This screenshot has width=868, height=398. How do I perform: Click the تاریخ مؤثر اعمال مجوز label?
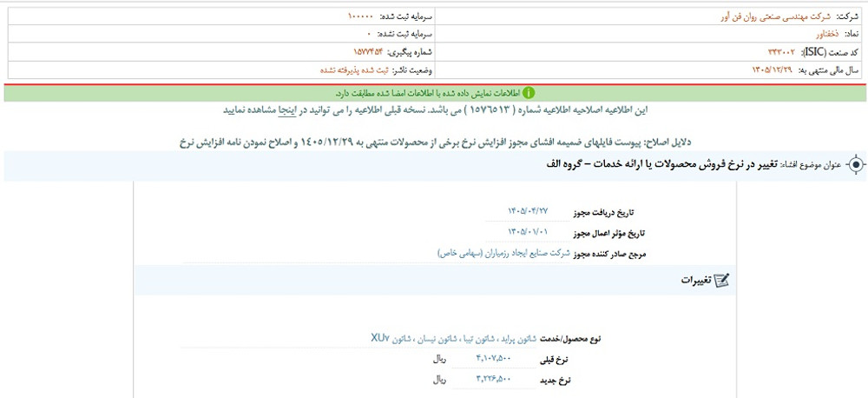click(608, 233)
